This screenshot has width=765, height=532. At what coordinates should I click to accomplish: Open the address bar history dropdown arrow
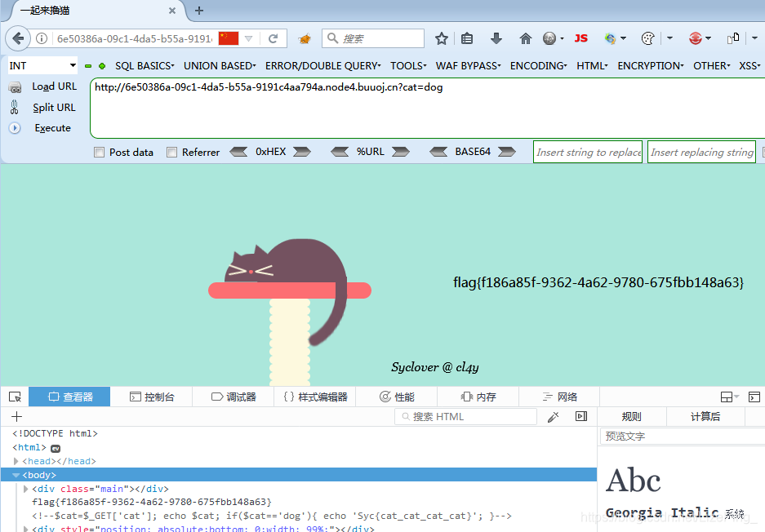point(249,38)
